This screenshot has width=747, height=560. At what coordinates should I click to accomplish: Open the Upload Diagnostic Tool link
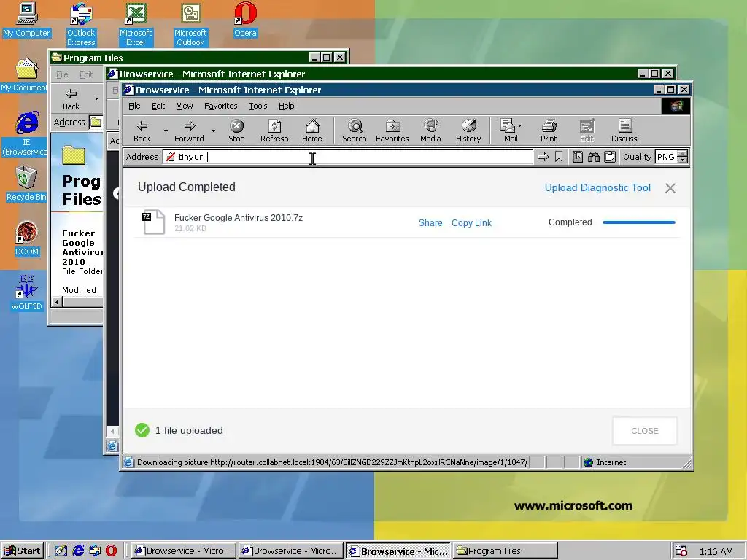597,187
